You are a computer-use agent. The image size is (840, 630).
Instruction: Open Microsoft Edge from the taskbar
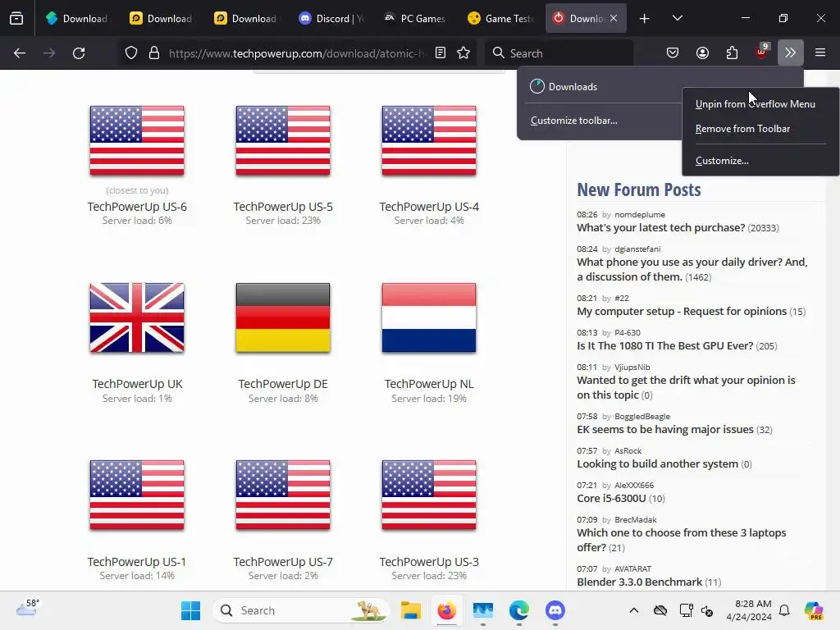[518, 610]
